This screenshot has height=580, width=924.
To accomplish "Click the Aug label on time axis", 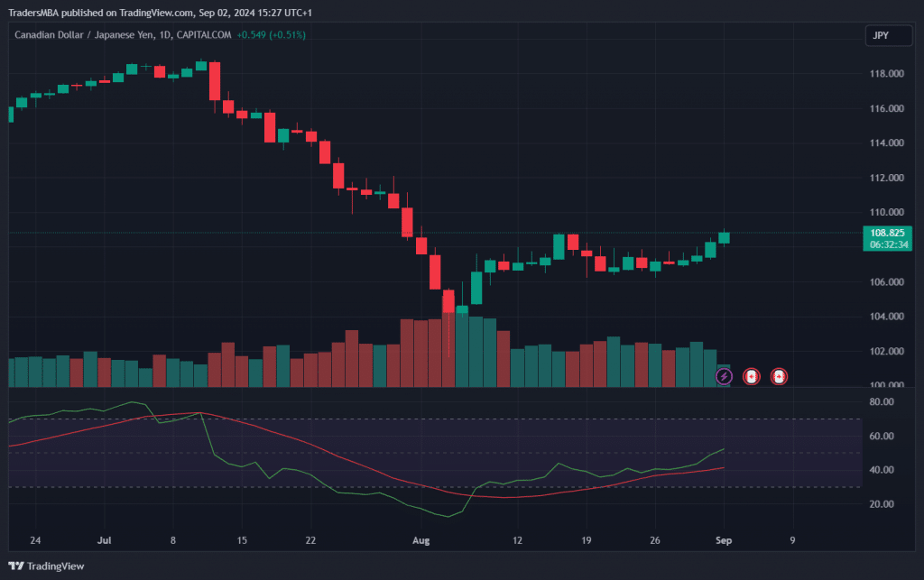I will pos(420,541).
